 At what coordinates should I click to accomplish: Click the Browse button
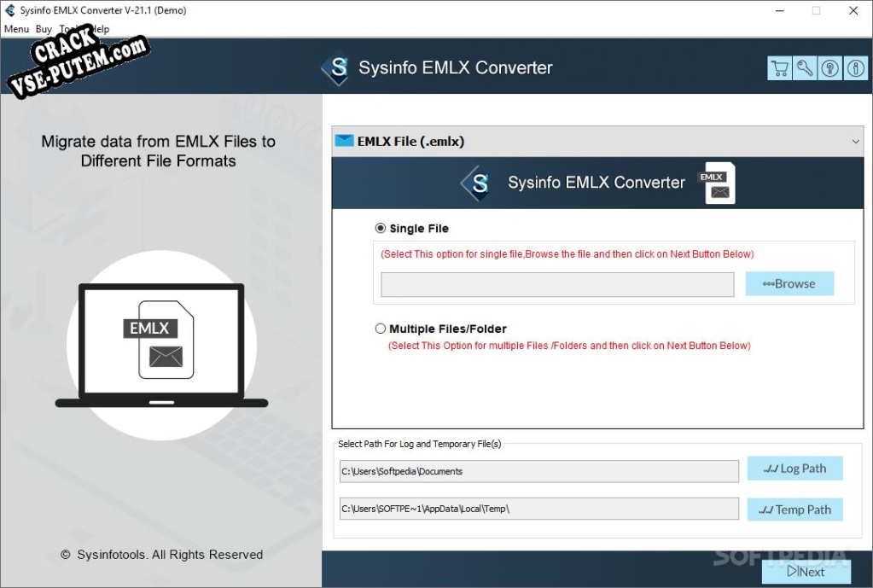[x=789, y=283]
